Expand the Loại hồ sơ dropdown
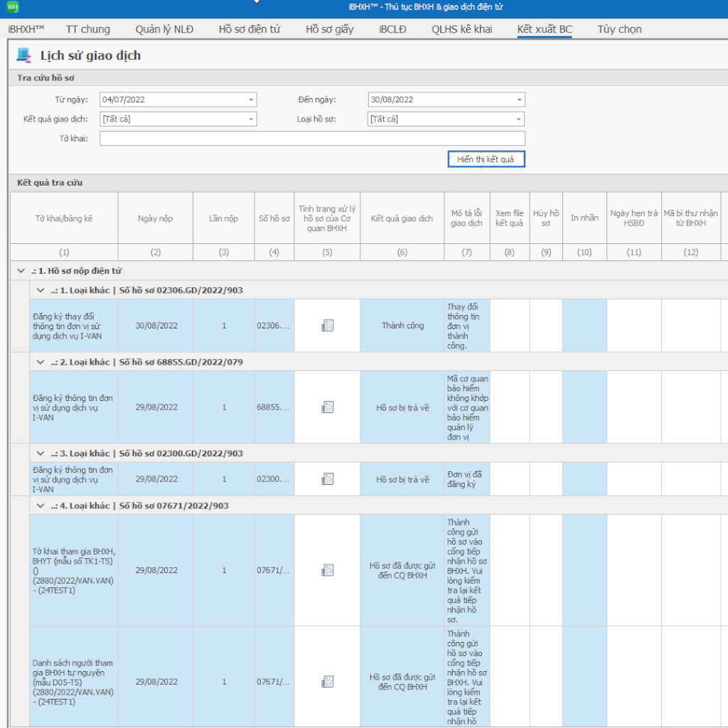Viewport: 728px width, 728px height. (519, 119)
